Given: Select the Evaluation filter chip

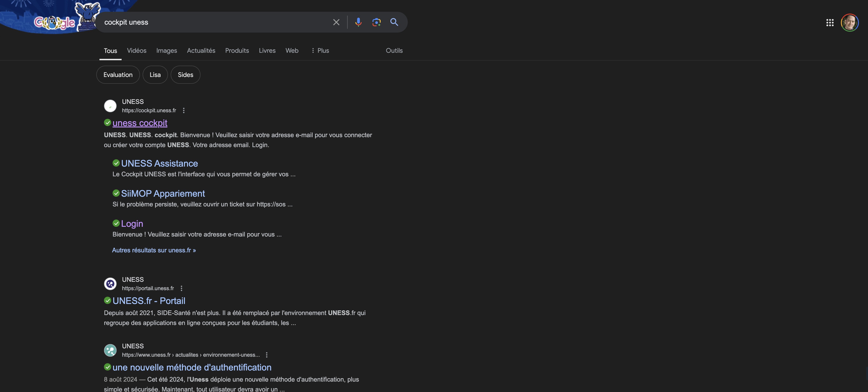Looking at the screenshot, I should 118,75.
